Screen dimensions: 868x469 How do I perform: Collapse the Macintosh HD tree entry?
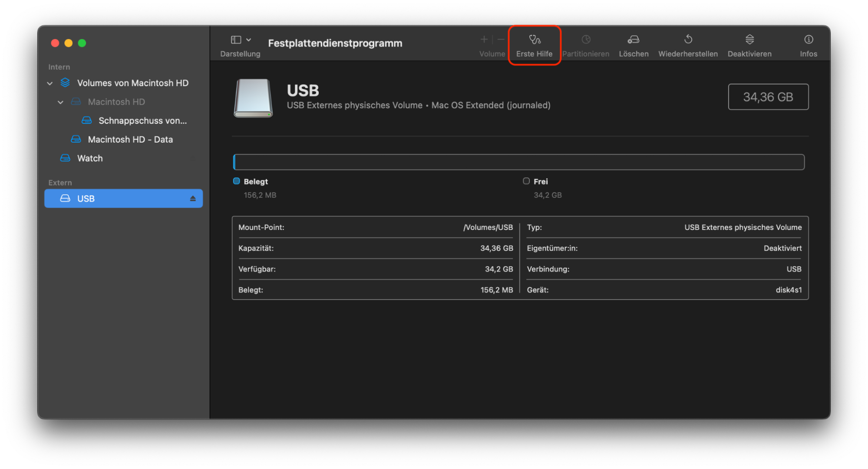61,102
